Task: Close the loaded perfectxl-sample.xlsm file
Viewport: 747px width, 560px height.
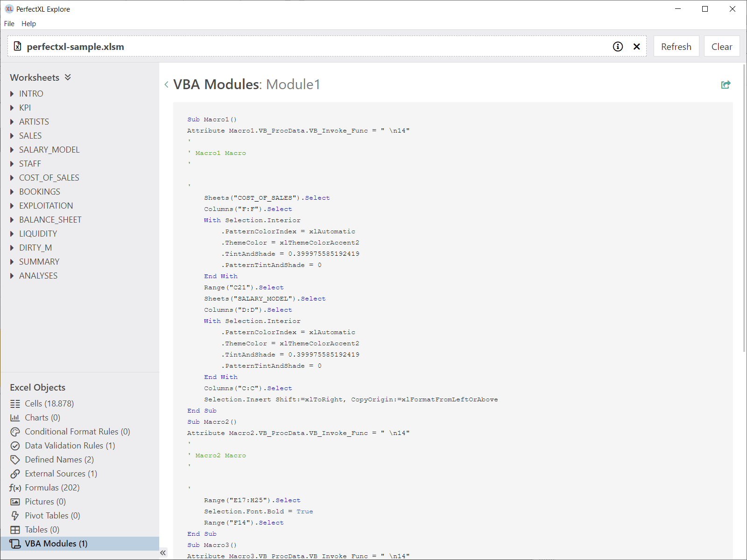Action: (x=636, y=47)
